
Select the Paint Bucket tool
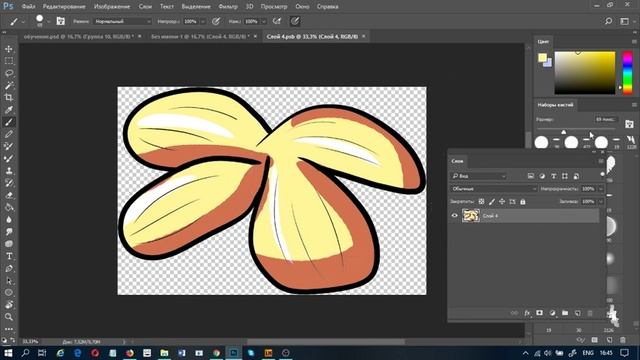[x=9, y=207]
